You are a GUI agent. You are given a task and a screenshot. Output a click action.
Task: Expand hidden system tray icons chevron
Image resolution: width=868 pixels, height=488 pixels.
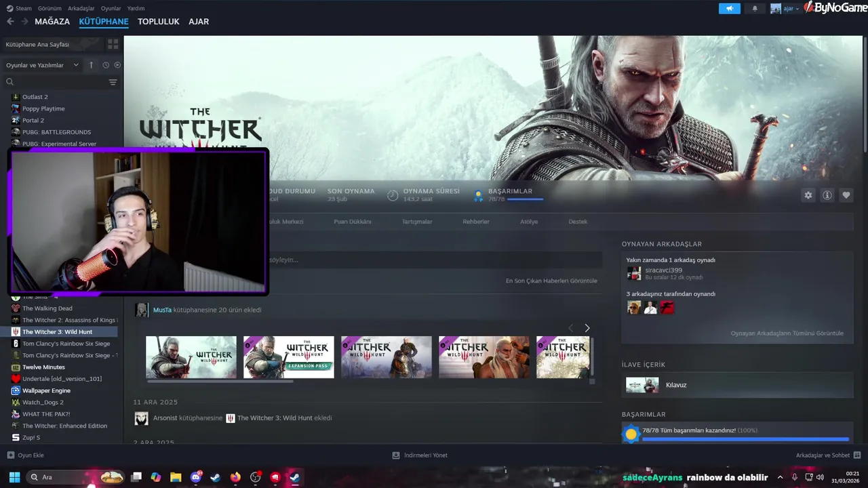[x=780, y=477]
